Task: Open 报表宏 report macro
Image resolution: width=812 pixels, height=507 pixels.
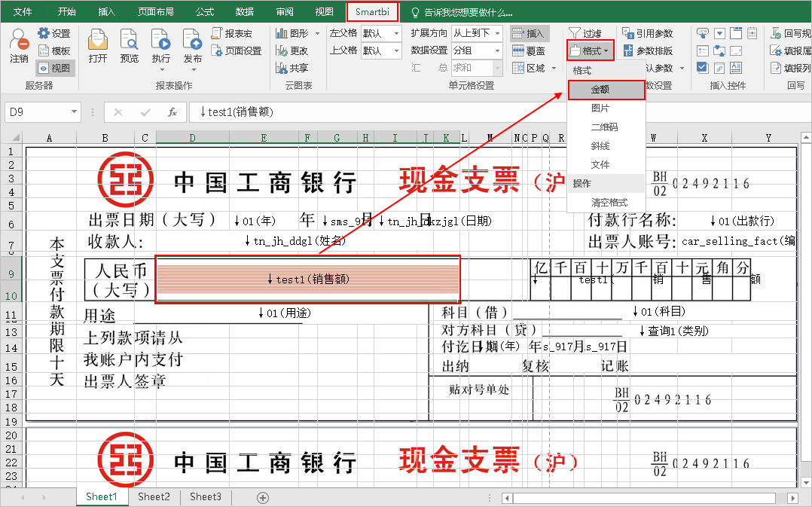Action: click(x=232, y=33)
